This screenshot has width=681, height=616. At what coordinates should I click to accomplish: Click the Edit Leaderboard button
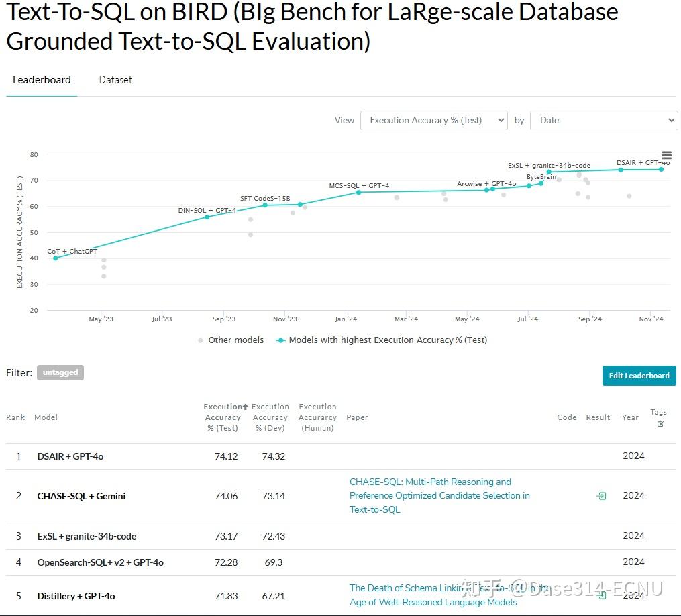pyautogui.click(x=639, y=376)
